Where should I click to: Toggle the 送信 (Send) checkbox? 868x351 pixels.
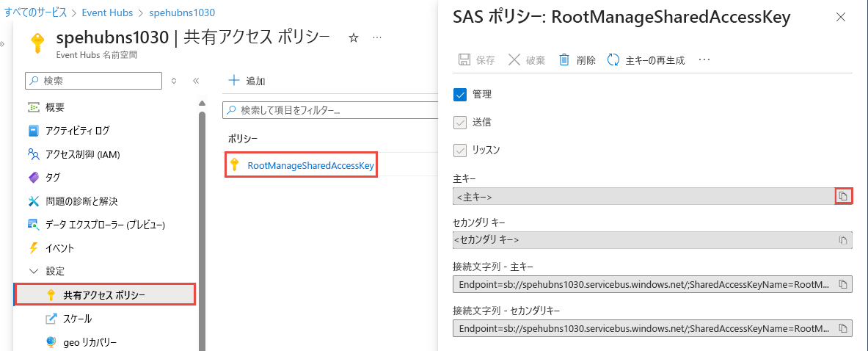460,123
